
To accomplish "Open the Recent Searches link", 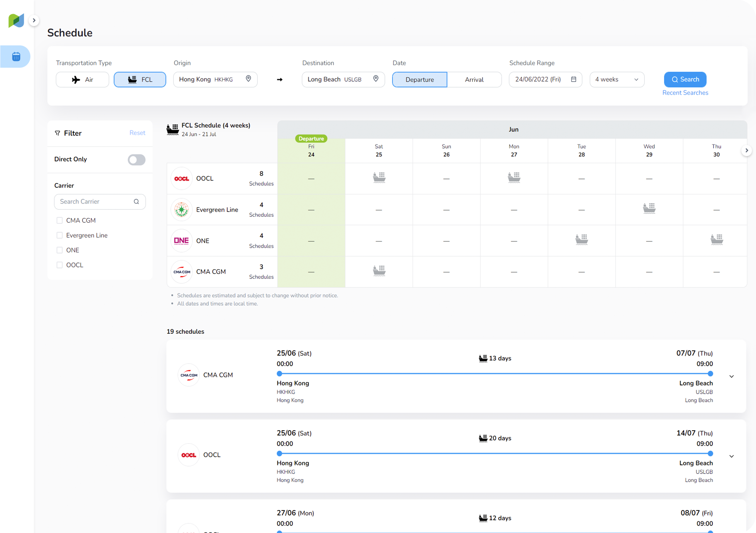I will click(685, 93).
